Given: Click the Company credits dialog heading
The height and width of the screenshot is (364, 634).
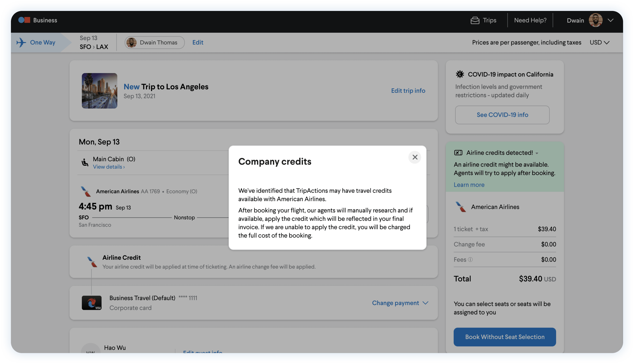Looking at the screenshot, I should point(275,161).
